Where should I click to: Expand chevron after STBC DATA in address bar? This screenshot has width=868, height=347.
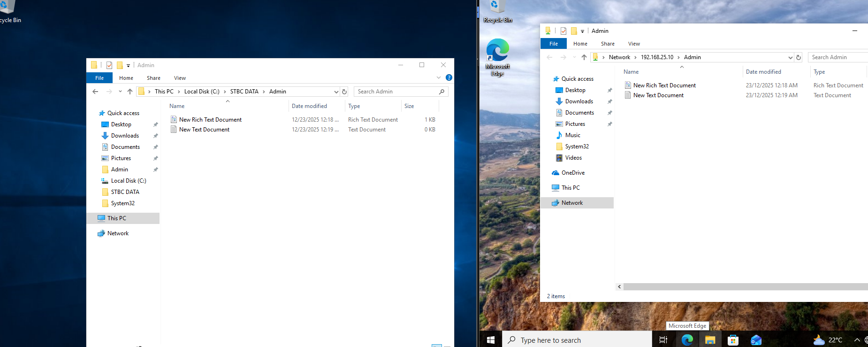pyautogui.click(x=264, y=92)
